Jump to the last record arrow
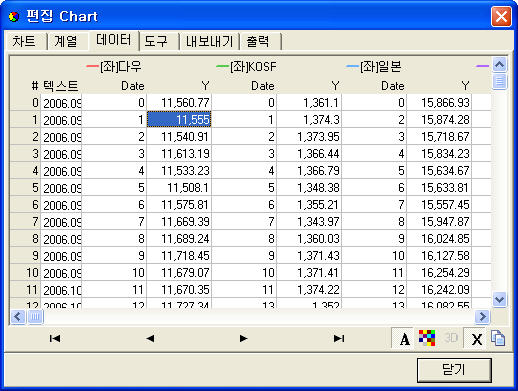 tap(339, 339)
